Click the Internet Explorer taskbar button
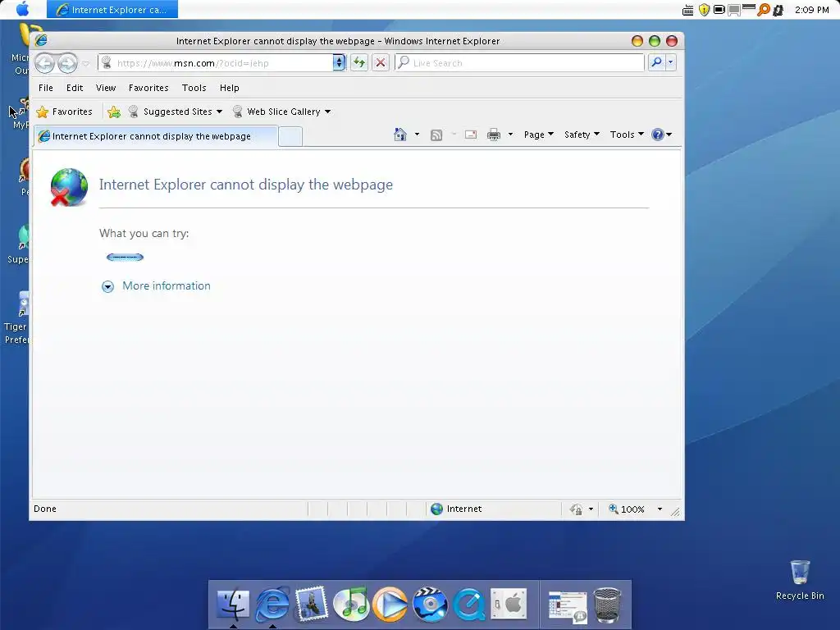The width and height of the screenshot is (840, 630). click(x=112, y=10)
